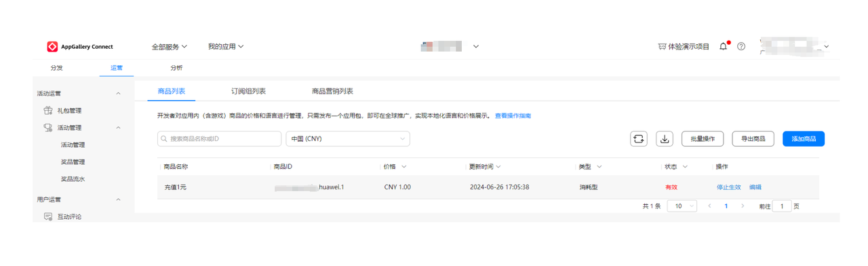This screenshot has width=868, height=266.
Task: Click the 2024-06-26 17:05:38 timestamp cell
Action: pos(499,187)
